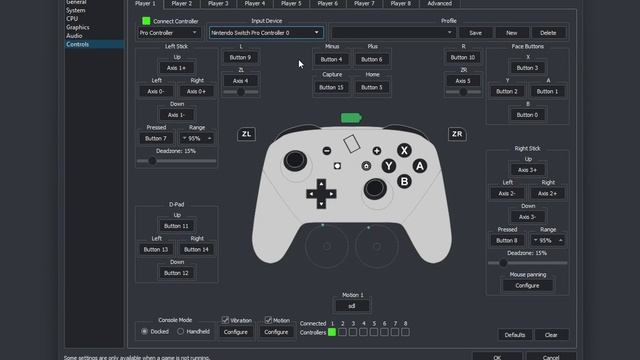
Task: Adjust the Right Stick Range 95% stepper
Action: [548, 240]
